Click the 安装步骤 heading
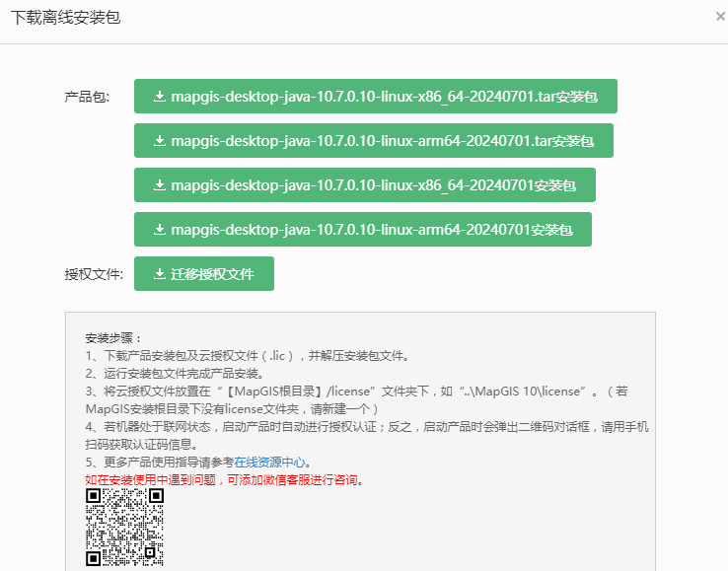 click(x=113, y=338)
